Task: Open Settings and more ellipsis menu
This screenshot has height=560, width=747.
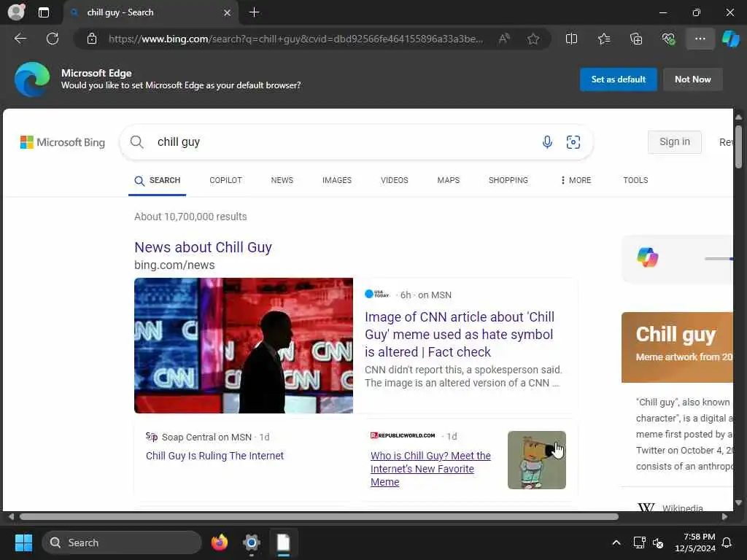Action: pyautogui.click(x=700, y=39)
